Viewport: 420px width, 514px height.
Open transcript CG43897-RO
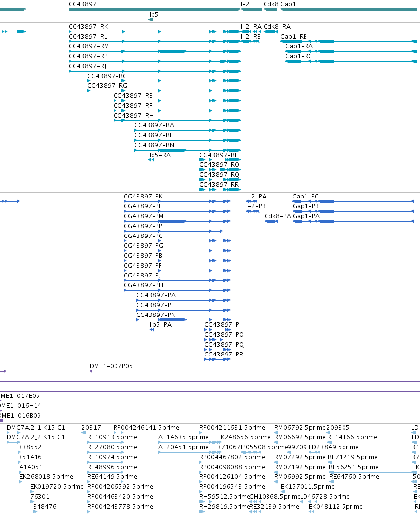pyautogui.click(x=219, y=164)
